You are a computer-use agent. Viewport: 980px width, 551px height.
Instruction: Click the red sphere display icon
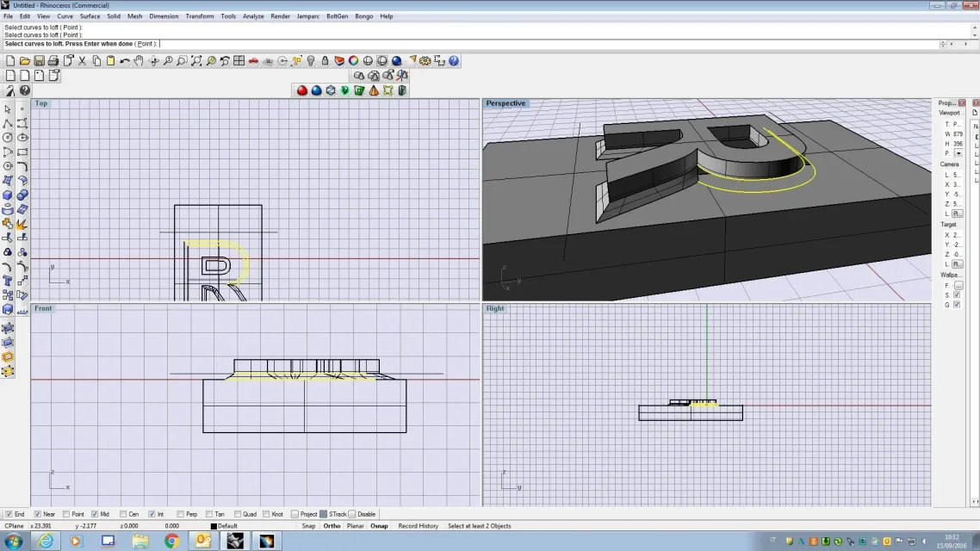click(302, 90)
